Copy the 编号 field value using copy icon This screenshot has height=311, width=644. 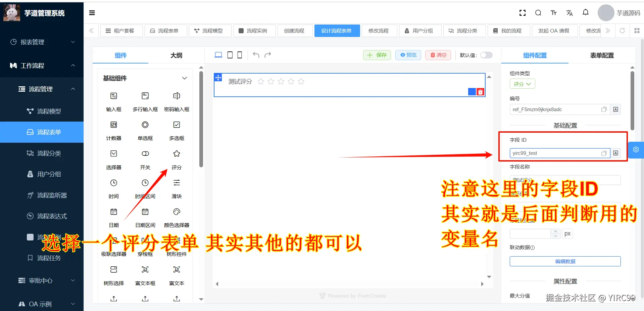tap(604, 109)
